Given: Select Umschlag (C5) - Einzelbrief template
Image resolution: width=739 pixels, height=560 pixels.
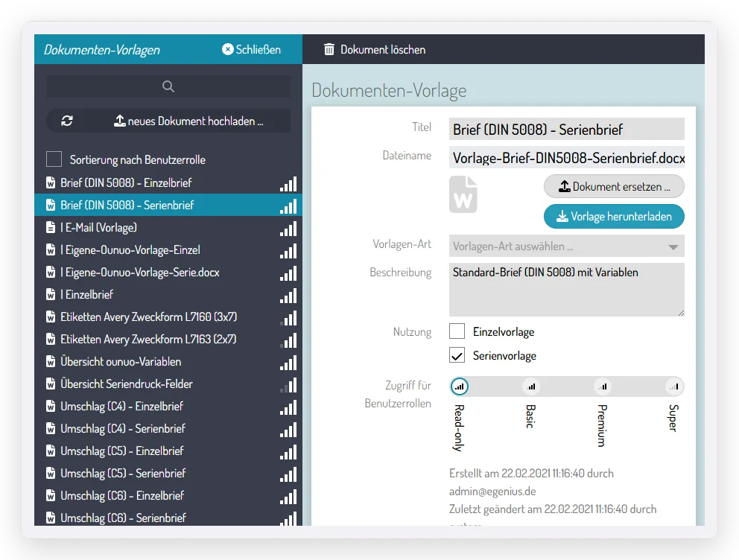Looking at the screenshot, I should (168, 451).
